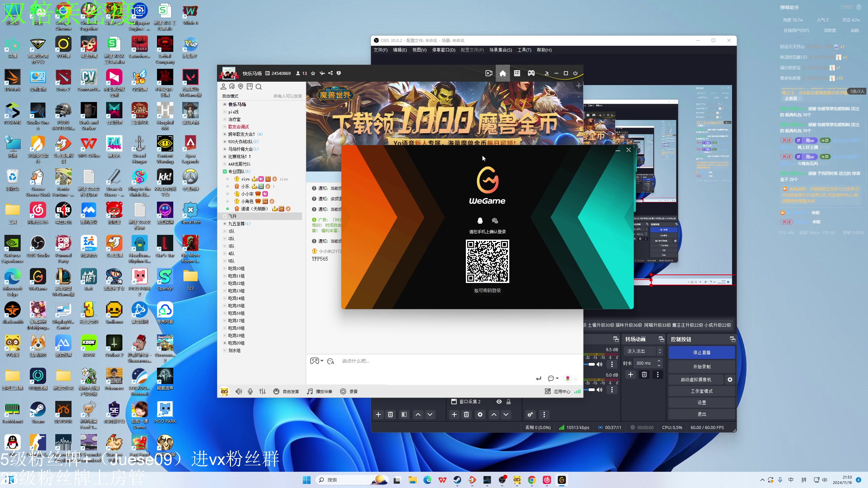Screen dimensions: 868x488
Task: Open OBS 工具(T) menu
Action: tap(524, 50)
